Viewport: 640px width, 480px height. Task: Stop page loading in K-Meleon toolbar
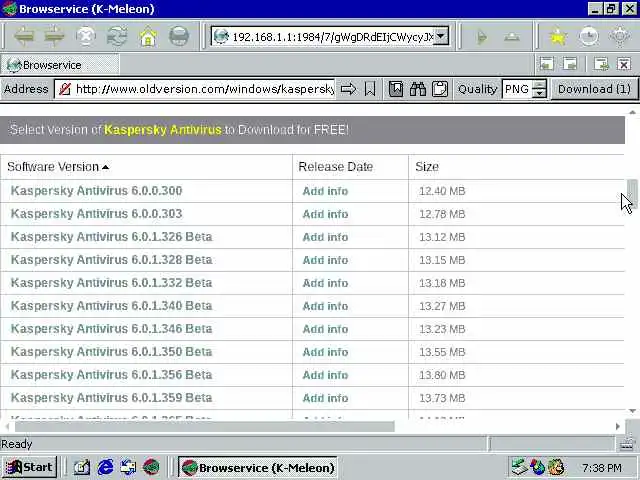[x=85, y=37]
